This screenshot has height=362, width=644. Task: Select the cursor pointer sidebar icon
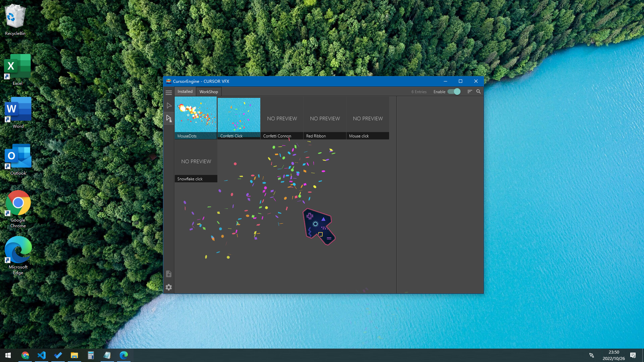pyautogui.click(x=169, y=106)
